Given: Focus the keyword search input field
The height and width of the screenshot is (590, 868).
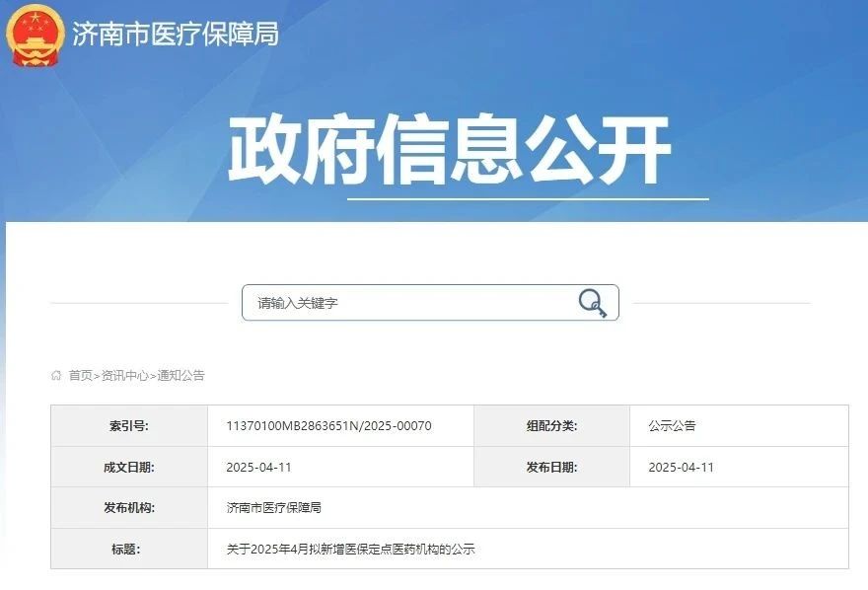Looking at the screenshot, I should click(x=430, y=303).
